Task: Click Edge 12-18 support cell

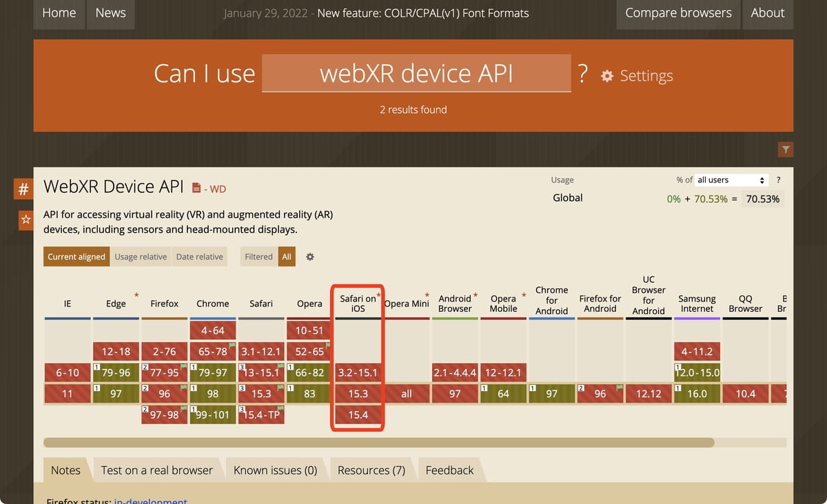Action: point(116,351)
